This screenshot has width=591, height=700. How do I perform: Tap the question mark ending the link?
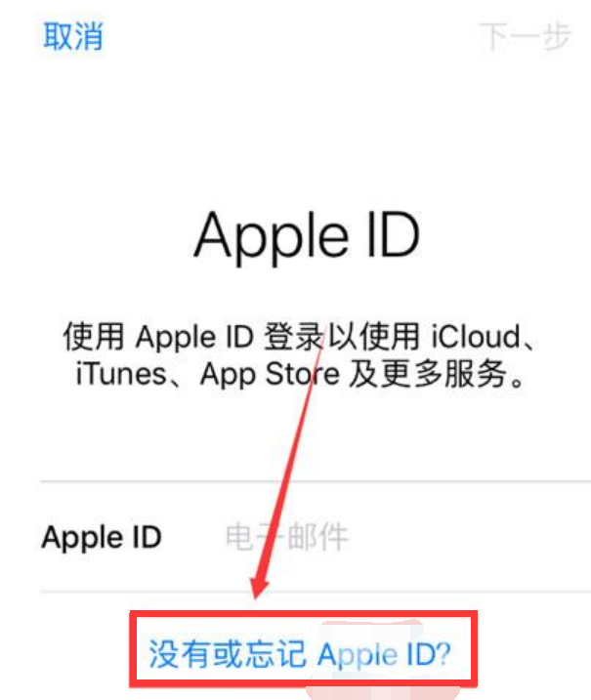coord(443,654)
